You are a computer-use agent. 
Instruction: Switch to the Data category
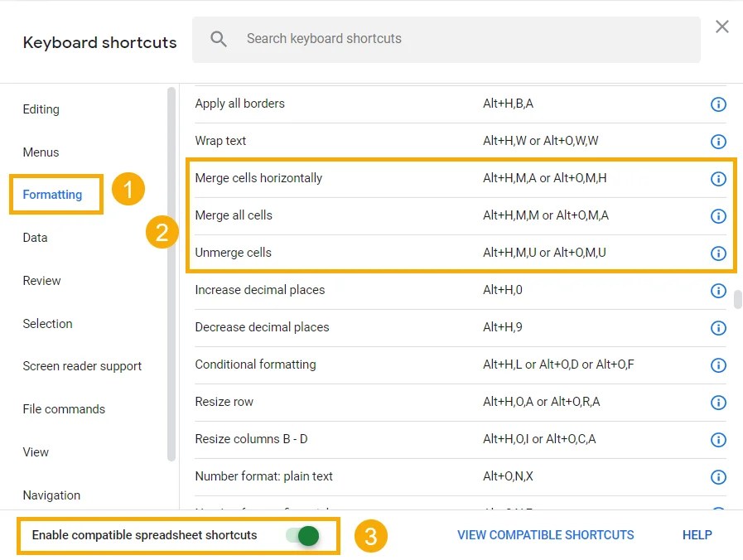click(35, 238)
